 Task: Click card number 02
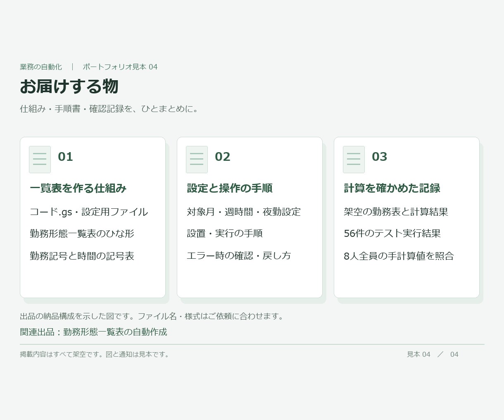click(x=222, y=157)
